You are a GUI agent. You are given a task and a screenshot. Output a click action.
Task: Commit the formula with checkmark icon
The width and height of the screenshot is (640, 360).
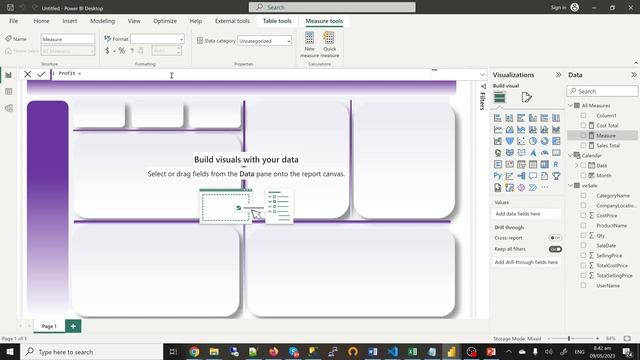pos(41,74)
